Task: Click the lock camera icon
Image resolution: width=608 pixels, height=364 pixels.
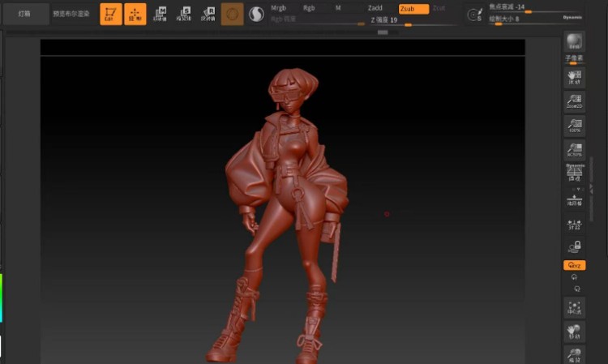Action: coord(575,246)
